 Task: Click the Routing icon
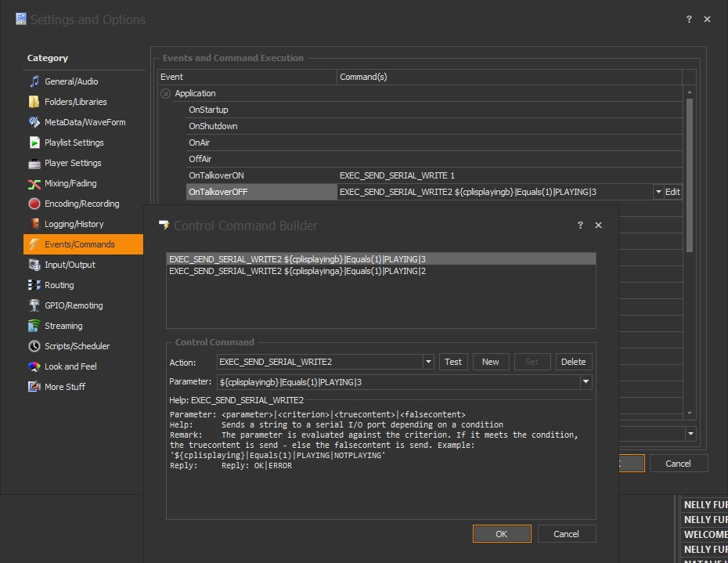(x=34, y=285)
